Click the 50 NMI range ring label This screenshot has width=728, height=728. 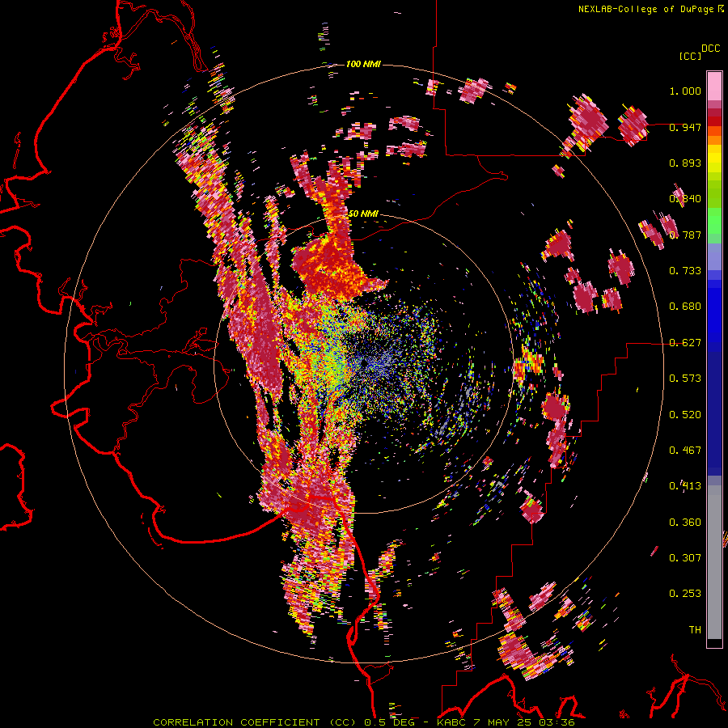pos(363,214)
